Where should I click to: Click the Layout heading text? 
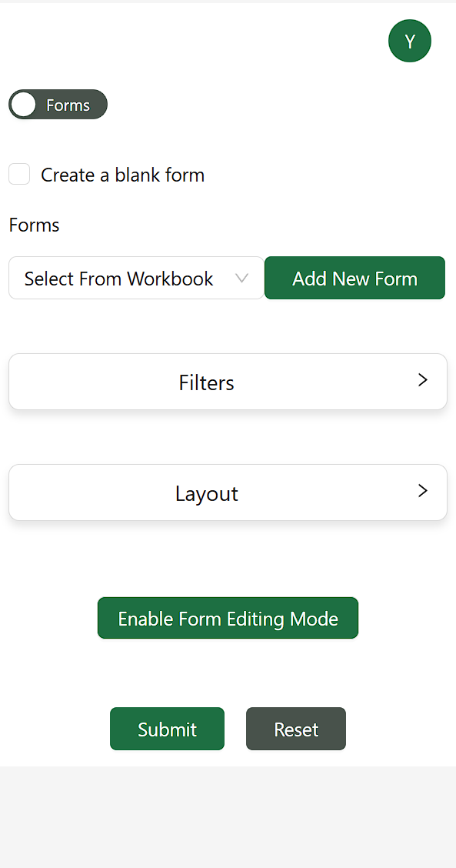(206, 493)
